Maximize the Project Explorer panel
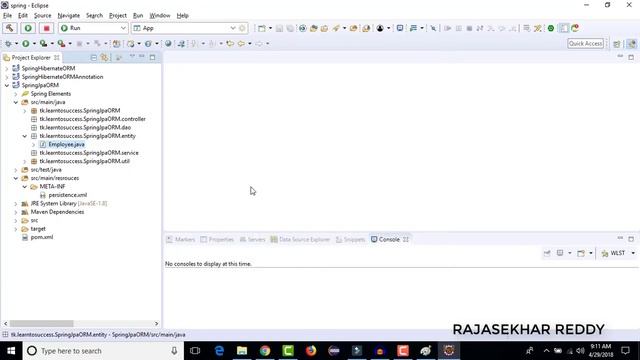 point(153,57)
